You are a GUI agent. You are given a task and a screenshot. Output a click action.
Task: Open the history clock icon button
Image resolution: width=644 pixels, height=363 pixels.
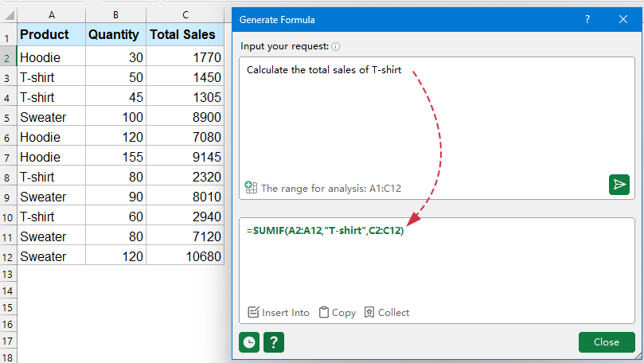pyautogui.click(x=249, y=342)
